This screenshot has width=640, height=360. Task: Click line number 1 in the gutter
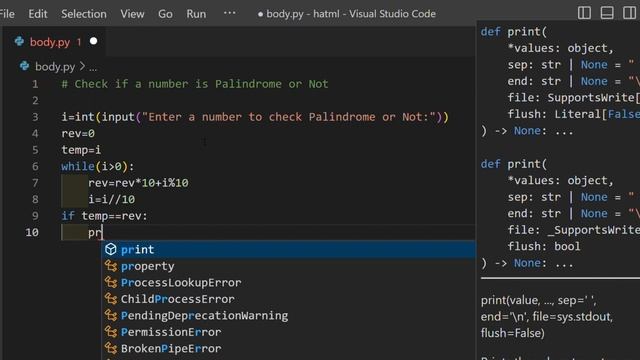[x=35, y=84]
